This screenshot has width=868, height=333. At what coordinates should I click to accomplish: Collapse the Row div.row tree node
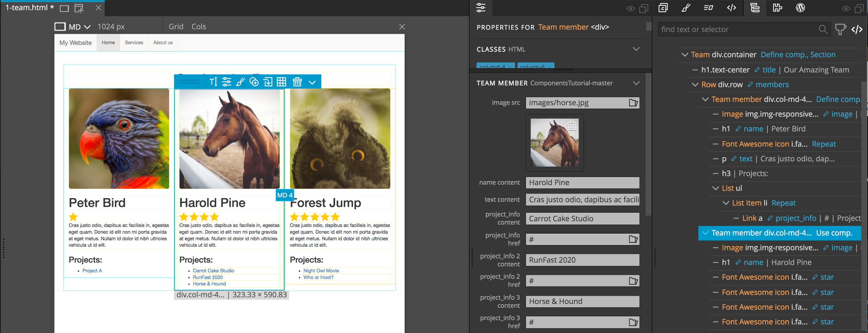[695, 84]
